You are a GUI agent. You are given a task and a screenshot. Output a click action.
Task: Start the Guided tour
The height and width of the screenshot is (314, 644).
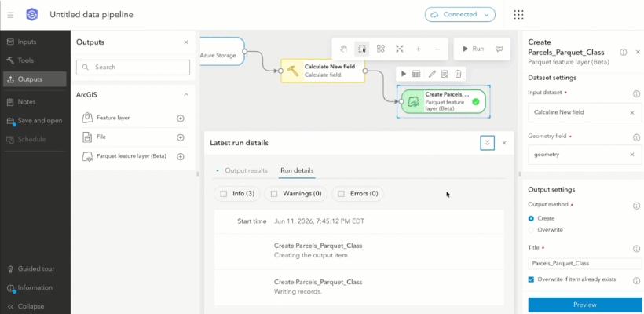(35, 268)
